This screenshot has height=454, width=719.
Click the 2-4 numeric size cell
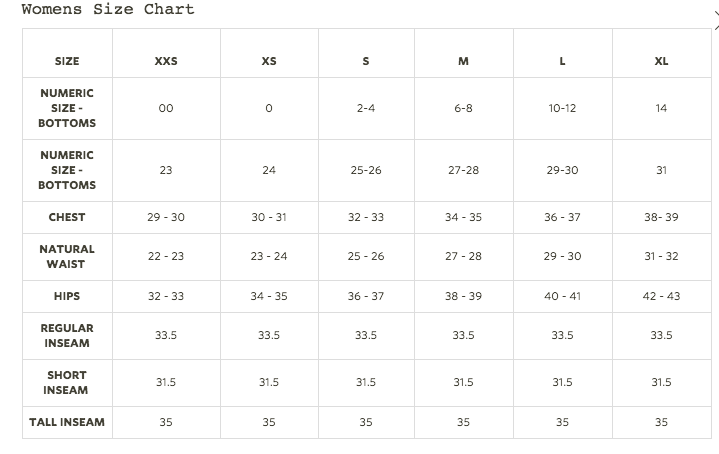366,108
